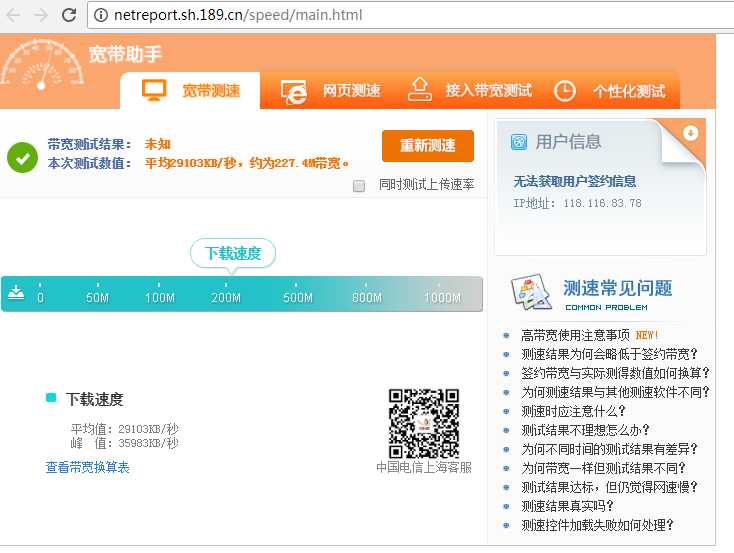Click the download arrow on folded corner
Screen dimensions: 734x553
click(690, 133)
